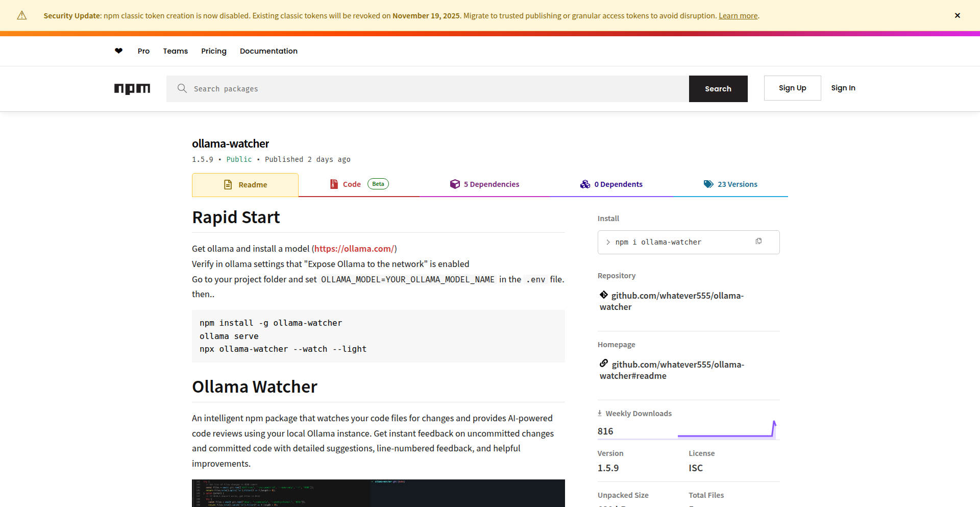Screen dimensions: 980x507
Task: Click the Versions tag icon
Action: pos(708,184)
